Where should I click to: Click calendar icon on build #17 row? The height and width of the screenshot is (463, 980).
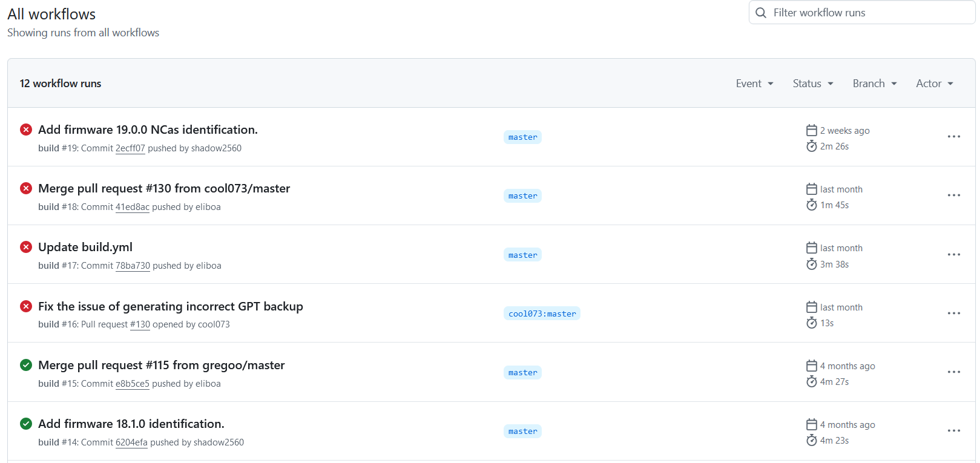coord(812,248)
